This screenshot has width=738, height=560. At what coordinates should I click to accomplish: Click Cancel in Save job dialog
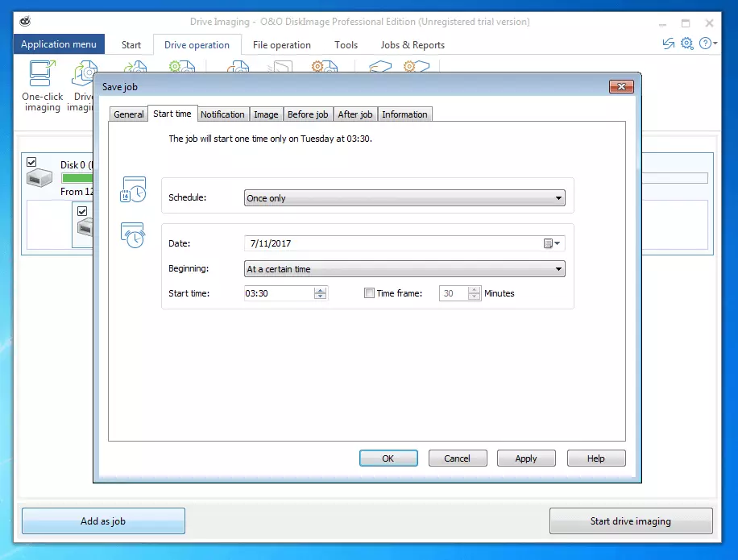[x=457, y=458]
